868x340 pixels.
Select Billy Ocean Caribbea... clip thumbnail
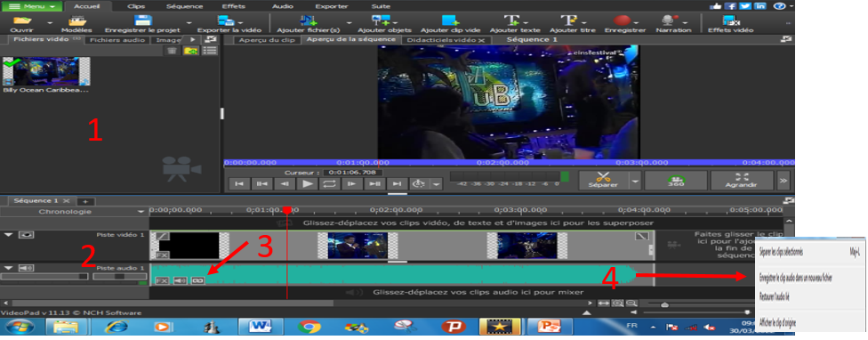[x=46, y=71]
